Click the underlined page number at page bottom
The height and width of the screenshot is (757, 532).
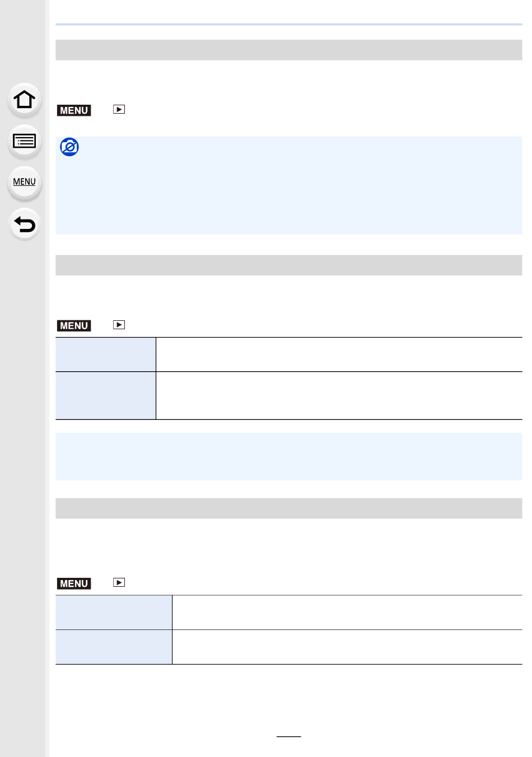tap(288, 731)
